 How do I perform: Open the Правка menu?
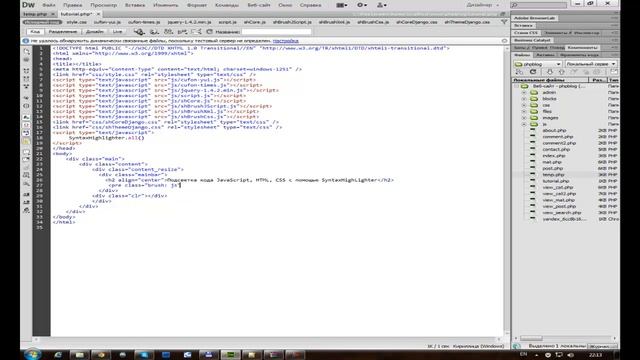73,5
